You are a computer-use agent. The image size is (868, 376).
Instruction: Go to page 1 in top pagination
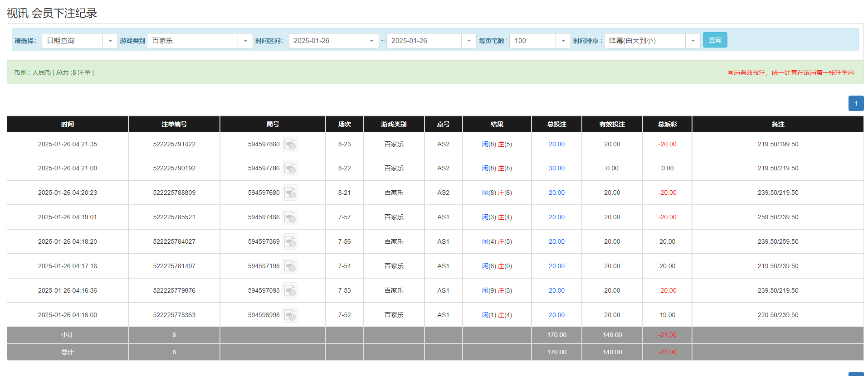coord(856,103)
